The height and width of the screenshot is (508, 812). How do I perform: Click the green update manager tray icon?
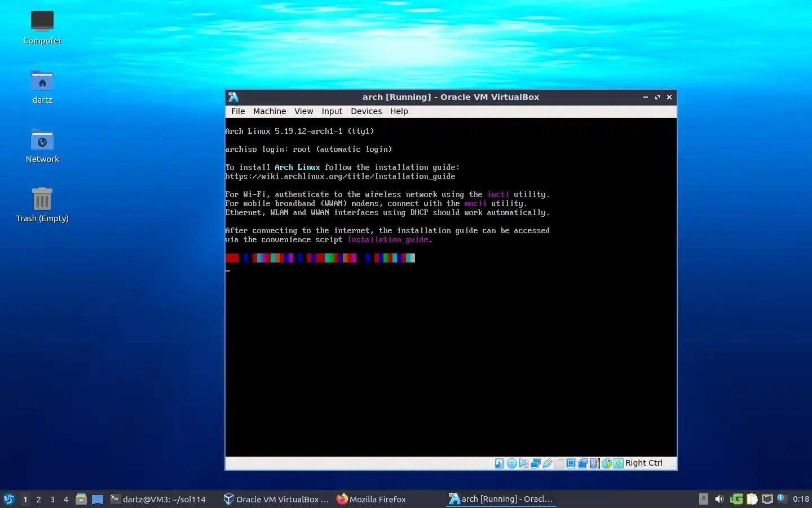(x=736, y=499)
